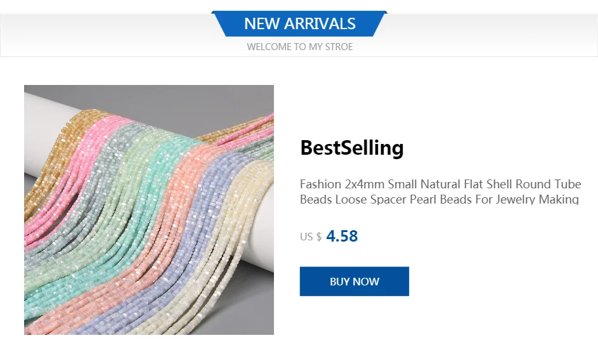598x364 pixels.
Task: Click the 4.58 price value
Action: [x=342, y=237]
